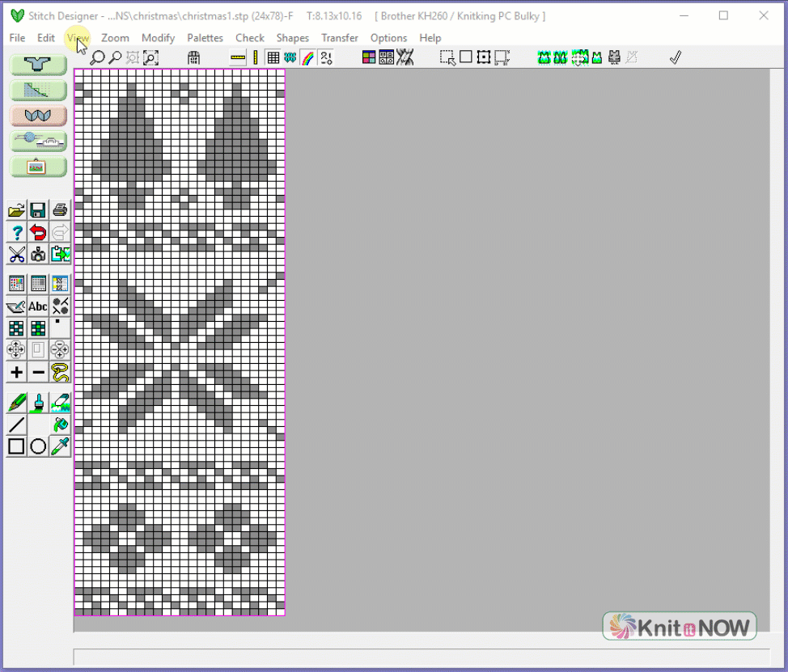The image size is (788, 672).
Task: Open the stitch symbol palette icon
Action: pos(387,57)
